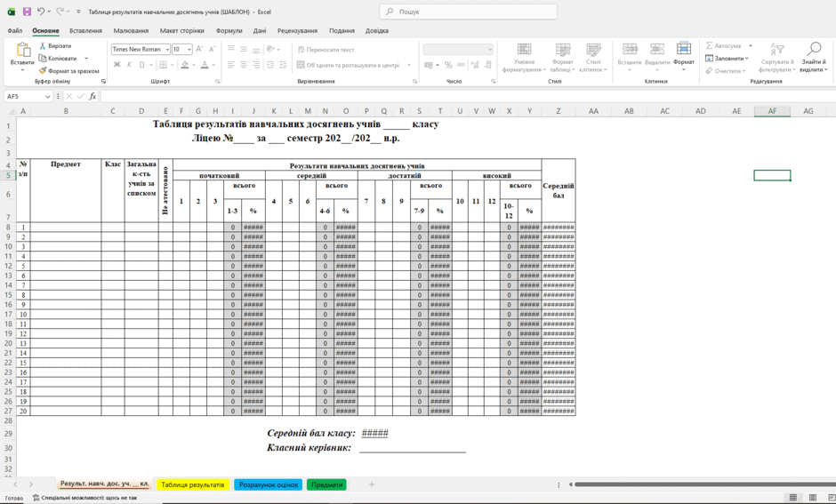
Task: Click the AutoSum sigma icon
Action: click(709, 46)
